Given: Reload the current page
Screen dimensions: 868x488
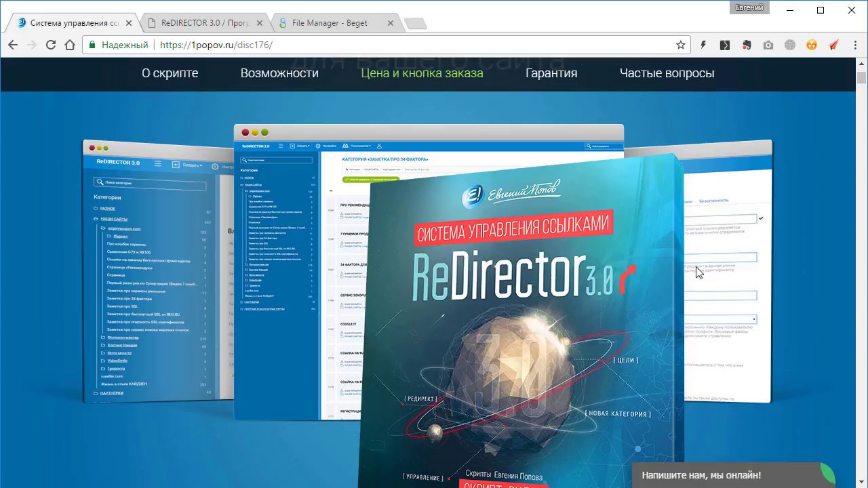Looking at the screenshot, I should 50,45.
